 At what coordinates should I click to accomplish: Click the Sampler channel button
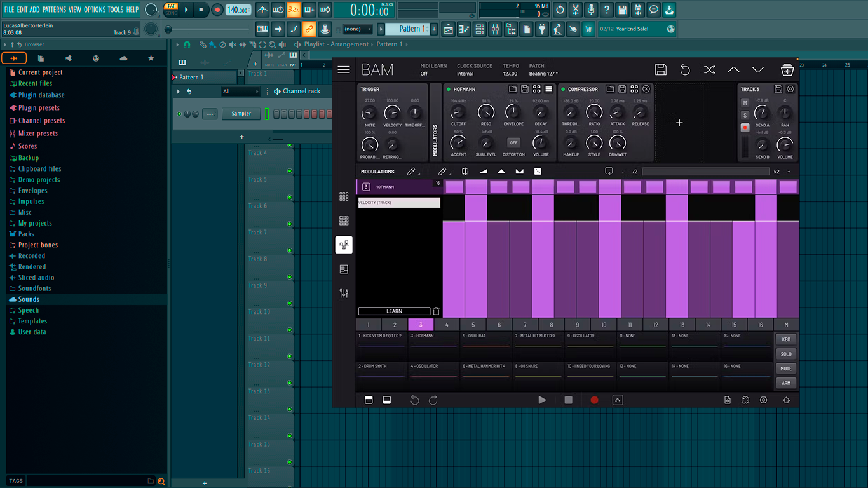pyautogui.click(x=241, y=114)
